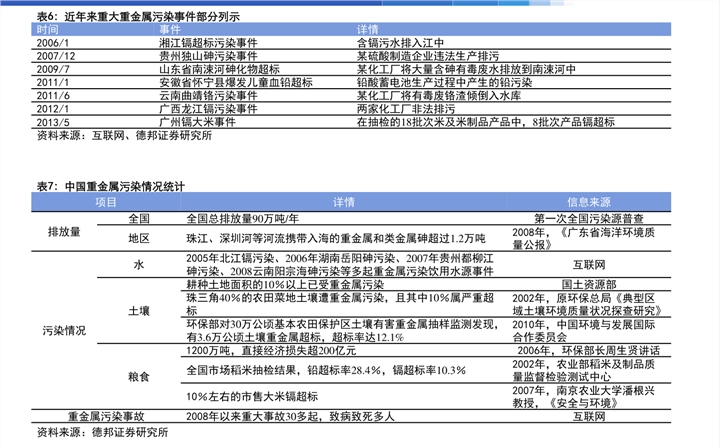Screen dimensions: 720x448
Task: Click the 详情 header of table 6
Action: pyautogui.click(x=367, y=29)
